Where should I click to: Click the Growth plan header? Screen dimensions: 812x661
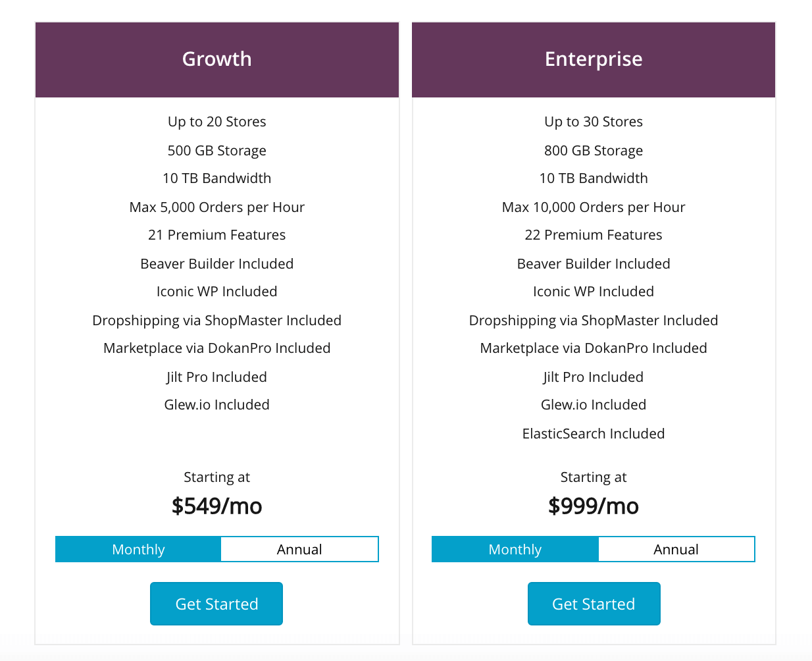216,59
